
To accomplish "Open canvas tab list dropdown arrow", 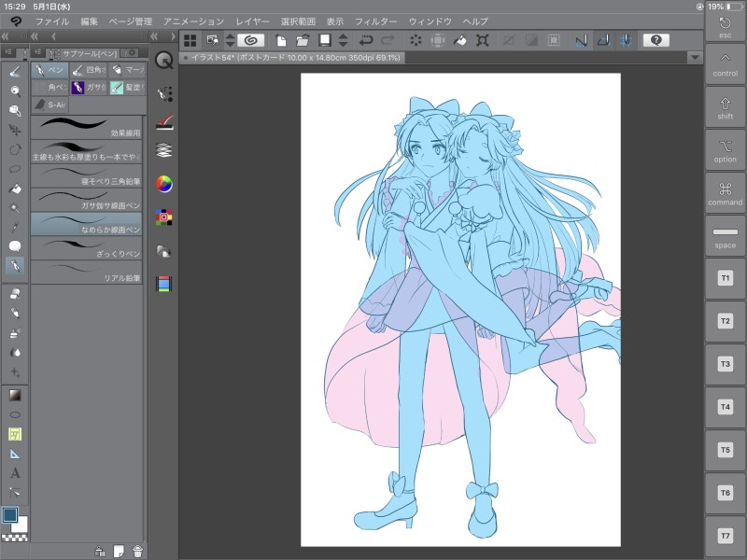I will (694, 57).
